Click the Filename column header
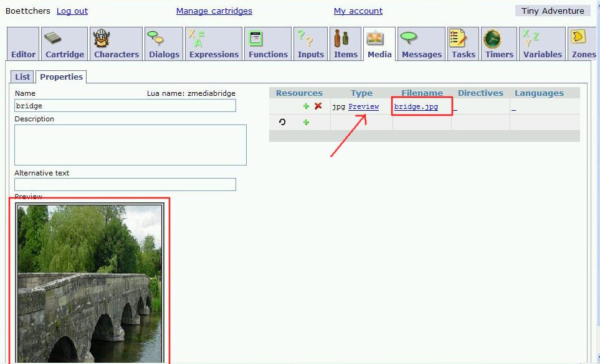Viewport: 600px width, 364px height. (422, 93)
